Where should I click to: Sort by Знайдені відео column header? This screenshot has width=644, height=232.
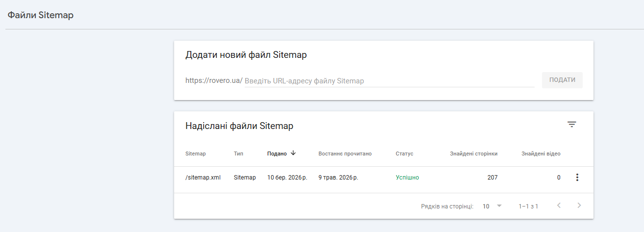(x=541, y=154)
